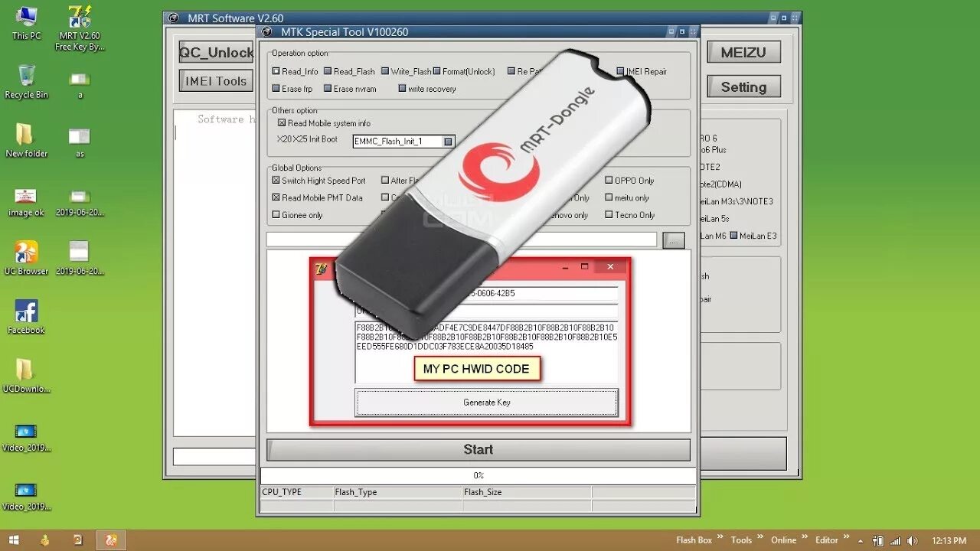The image size is (980, 551).
Task: Select desktop file named 'as'
Action: 80,142
